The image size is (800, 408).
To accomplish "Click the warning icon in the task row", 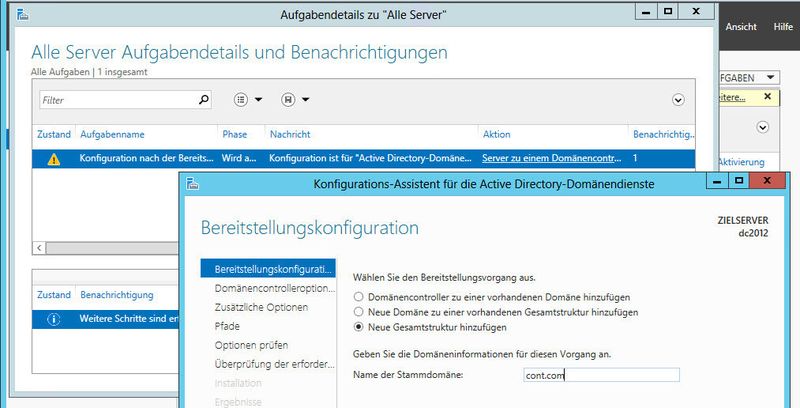I will pos(54,159).
